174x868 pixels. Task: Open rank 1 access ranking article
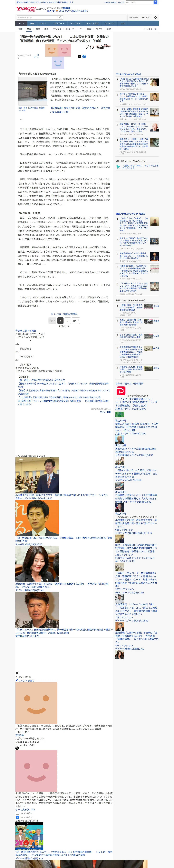point(134,83)
